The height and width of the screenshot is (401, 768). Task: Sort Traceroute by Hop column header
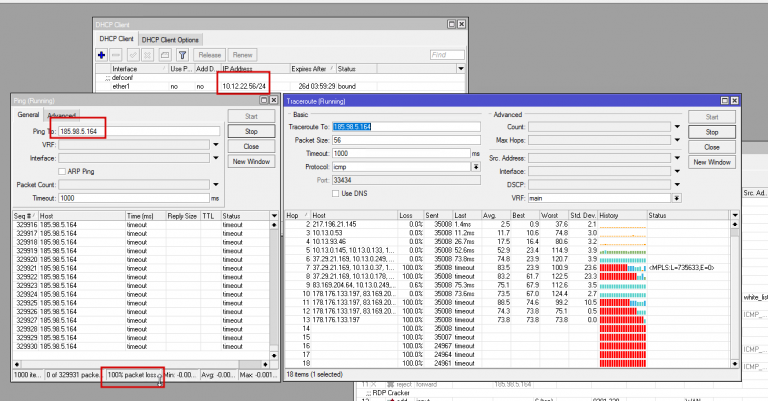(297, 215)
